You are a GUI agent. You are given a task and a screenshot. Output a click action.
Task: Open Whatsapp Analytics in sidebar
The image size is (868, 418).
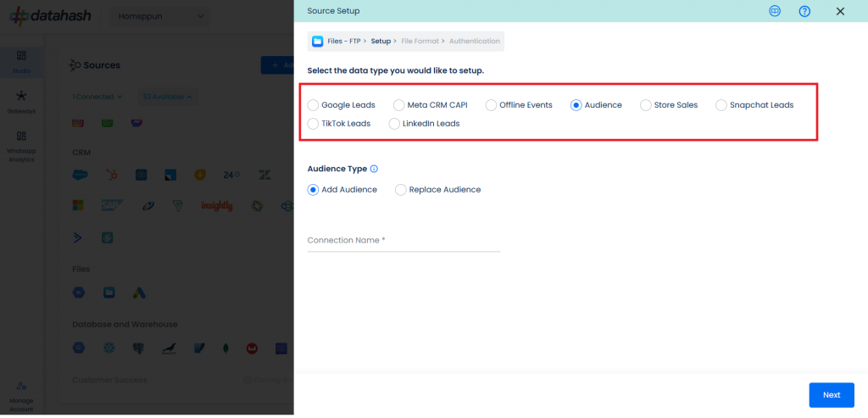tap(21, 148)
